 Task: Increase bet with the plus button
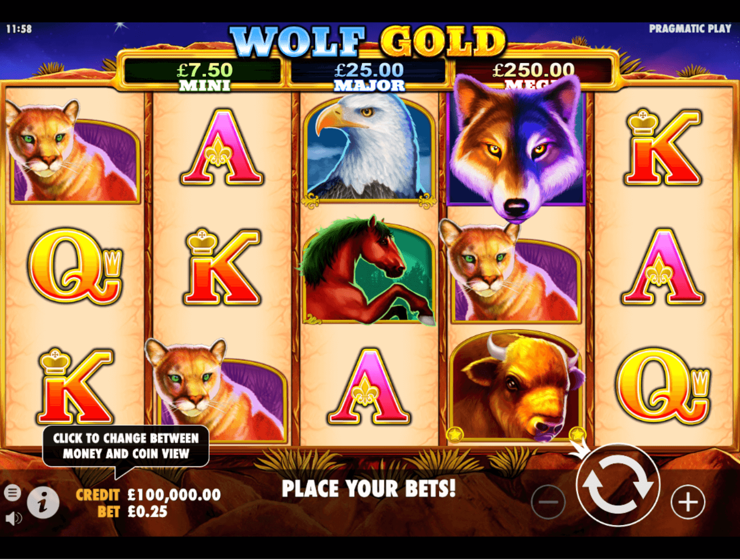click(x=688, y=502)
